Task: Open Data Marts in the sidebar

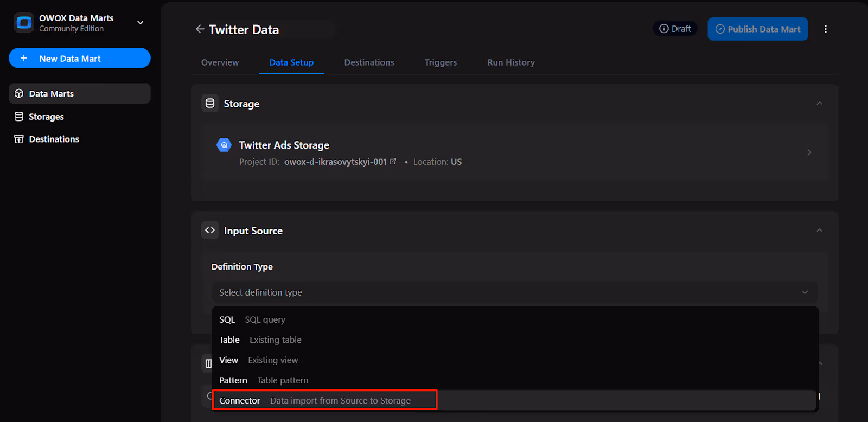Action: click(80, 93)
